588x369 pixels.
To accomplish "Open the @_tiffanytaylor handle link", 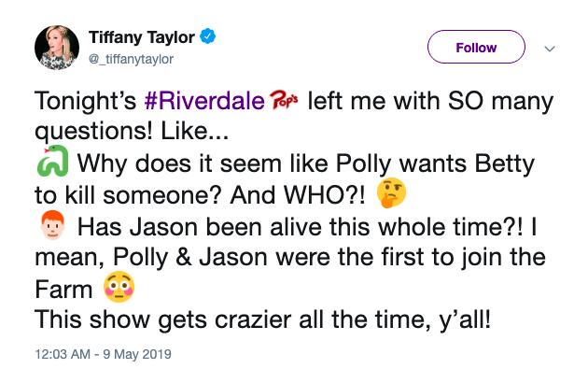I will click(131, 59).
